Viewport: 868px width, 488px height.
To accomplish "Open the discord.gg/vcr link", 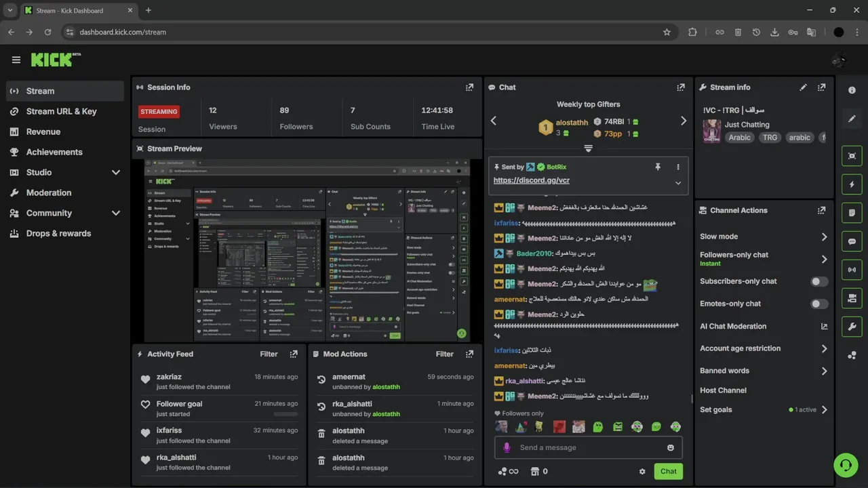I will point(532,181).
